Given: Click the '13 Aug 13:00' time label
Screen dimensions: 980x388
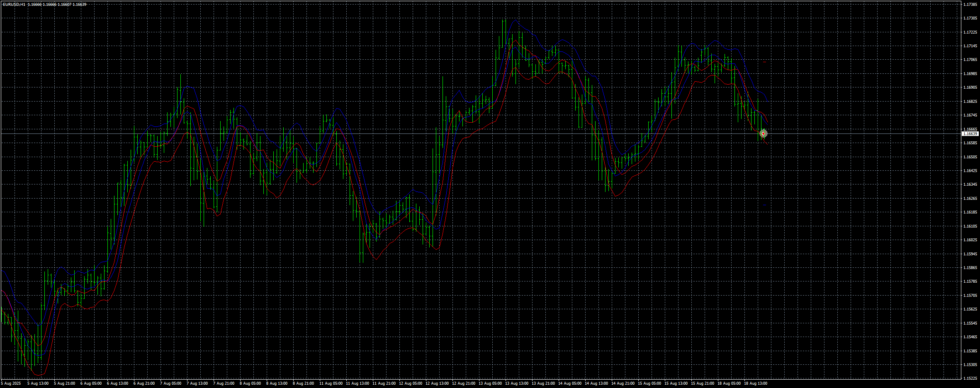Looking at the screenshot, I should point(517,383).
